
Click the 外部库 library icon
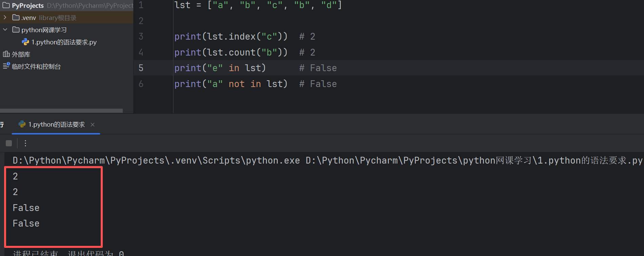point(6,54)
